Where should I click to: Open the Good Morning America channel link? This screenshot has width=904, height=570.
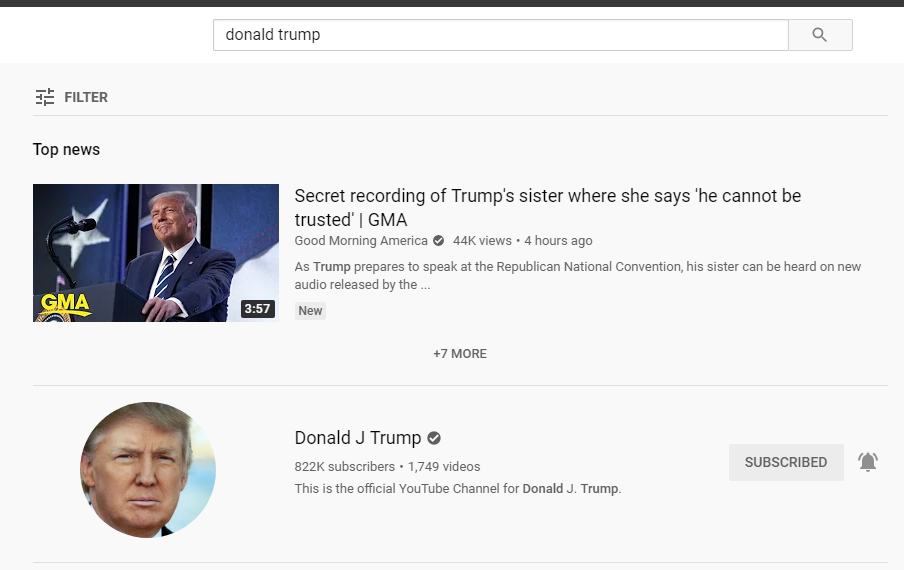click(x=361, y=241)
